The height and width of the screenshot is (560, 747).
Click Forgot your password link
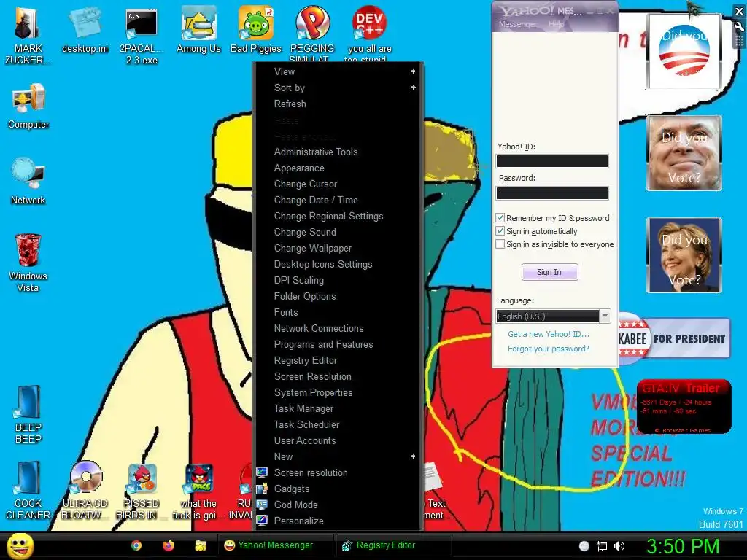pos(549,349)
